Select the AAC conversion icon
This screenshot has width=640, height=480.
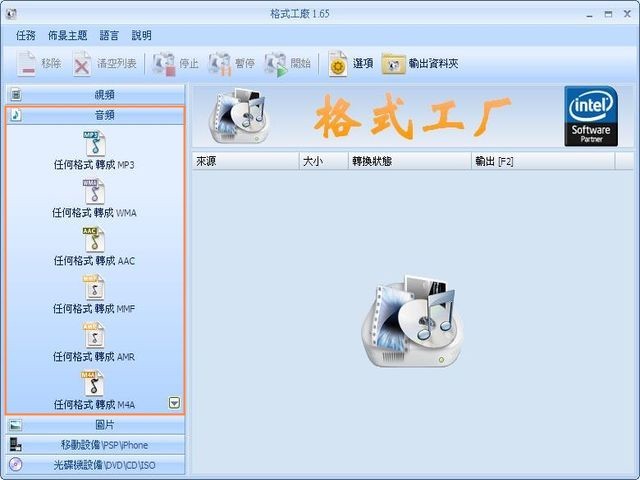[x=94, y=239]
